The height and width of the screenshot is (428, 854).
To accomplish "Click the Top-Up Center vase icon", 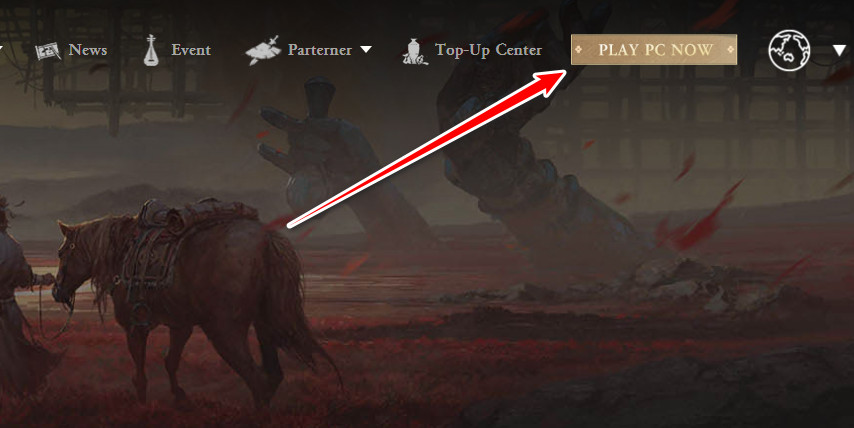I will point(414,51).
